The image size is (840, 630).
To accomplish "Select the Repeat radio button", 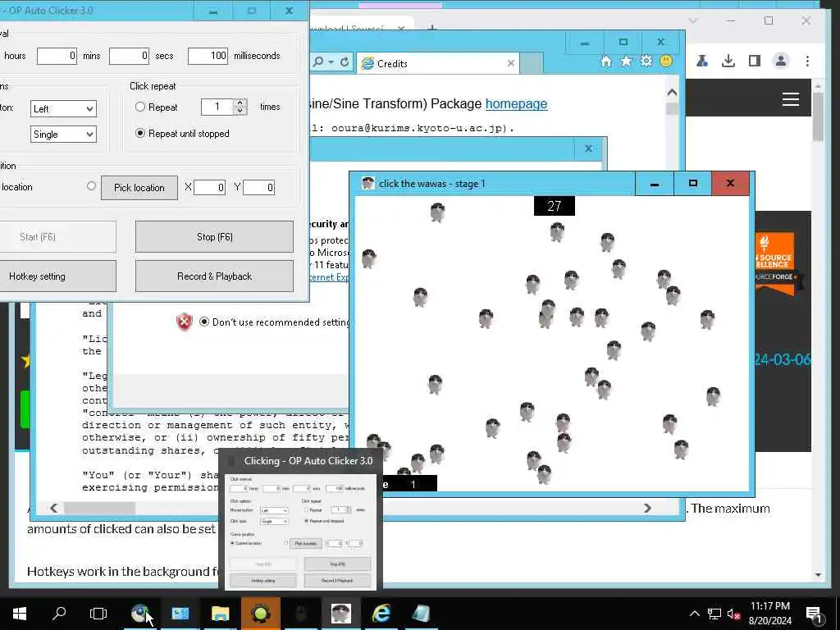I will pyautogui.click(x=140, y=107).
